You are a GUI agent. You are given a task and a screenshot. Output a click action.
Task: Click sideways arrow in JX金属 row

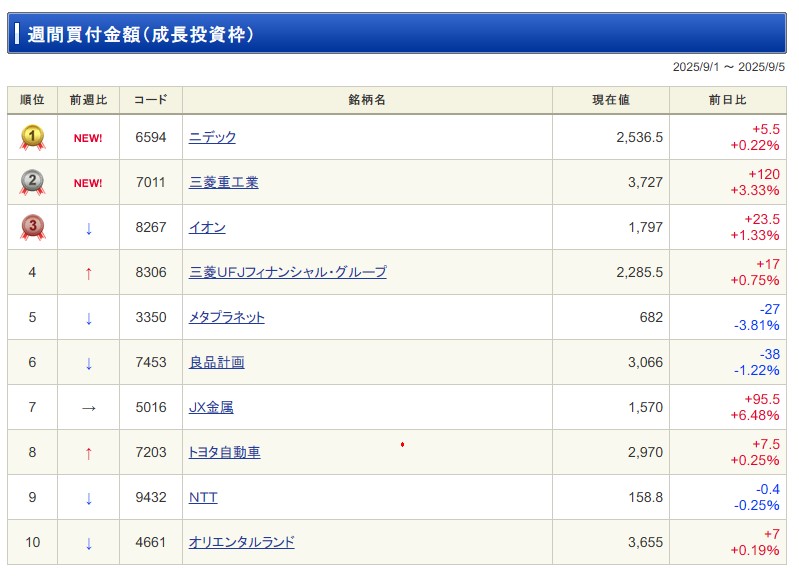click(x=89, y=408)
